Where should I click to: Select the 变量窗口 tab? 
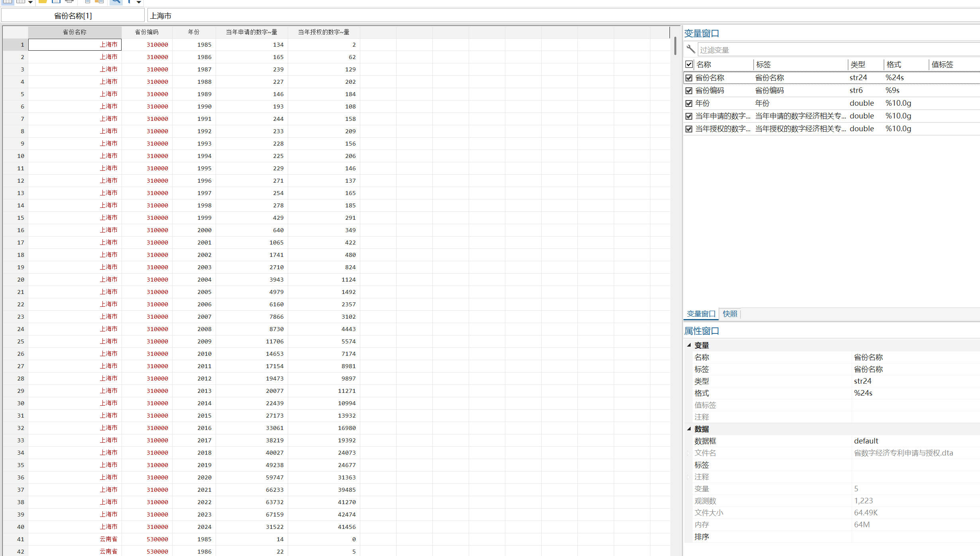701,314
